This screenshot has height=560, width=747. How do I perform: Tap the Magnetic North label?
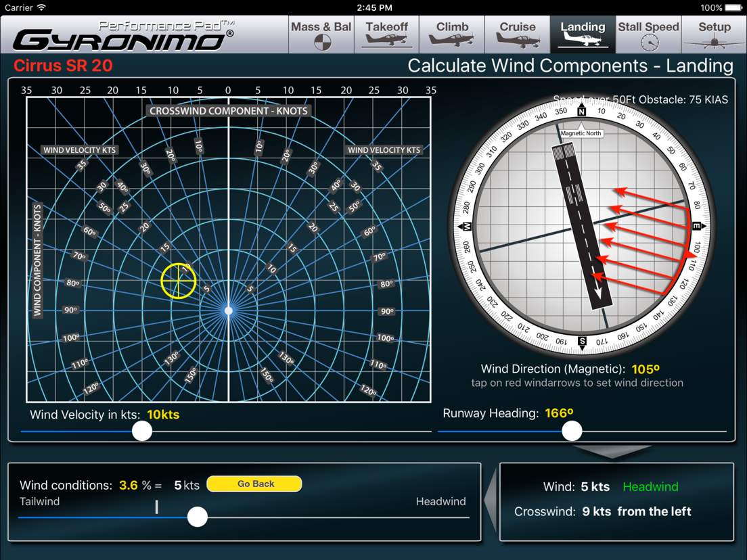tap(581, 133)
